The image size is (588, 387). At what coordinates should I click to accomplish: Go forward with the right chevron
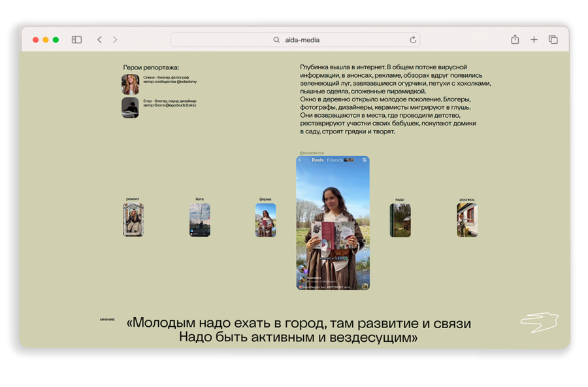point(115,39)
